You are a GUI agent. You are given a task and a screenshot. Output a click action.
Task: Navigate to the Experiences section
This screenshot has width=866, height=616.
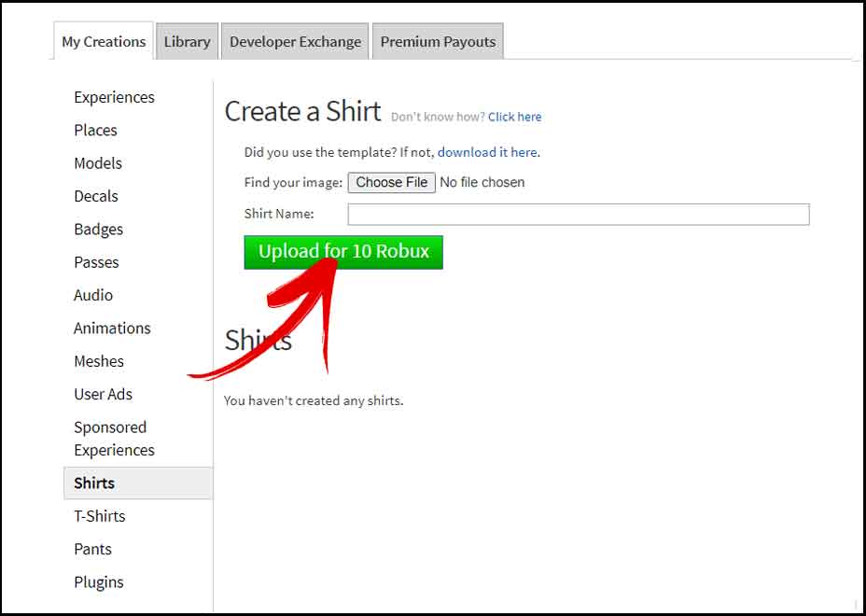(x=114, y=97)
